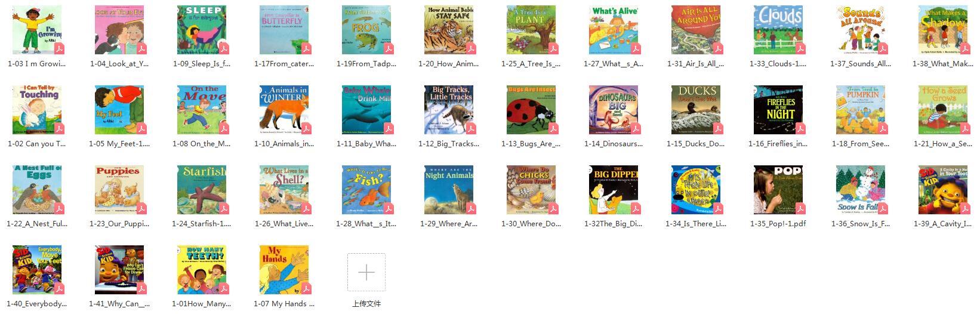Image resolution: width=980 pixels, height=314 pixels.
Task: Open the Big Dipper book cover
Action: [614, 190]
